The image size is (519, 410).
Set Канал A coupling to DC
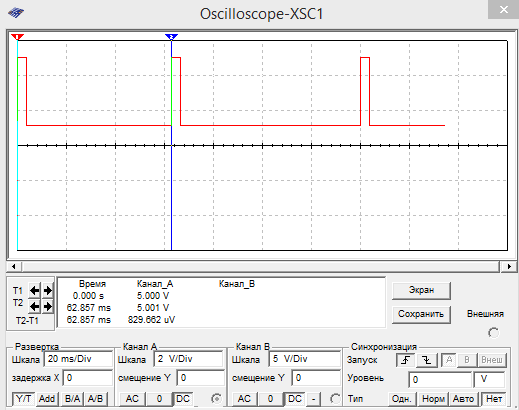(x=183, y=398)
